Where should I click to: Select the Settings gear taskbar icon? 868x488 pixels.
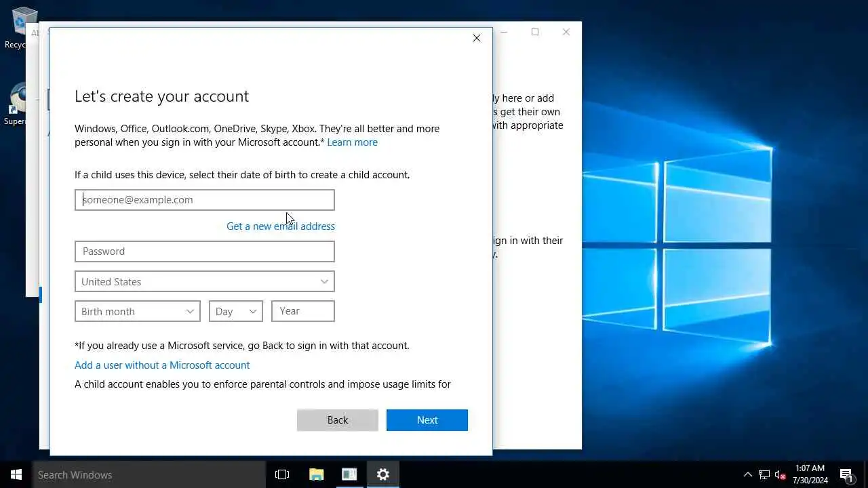point(383,474)
